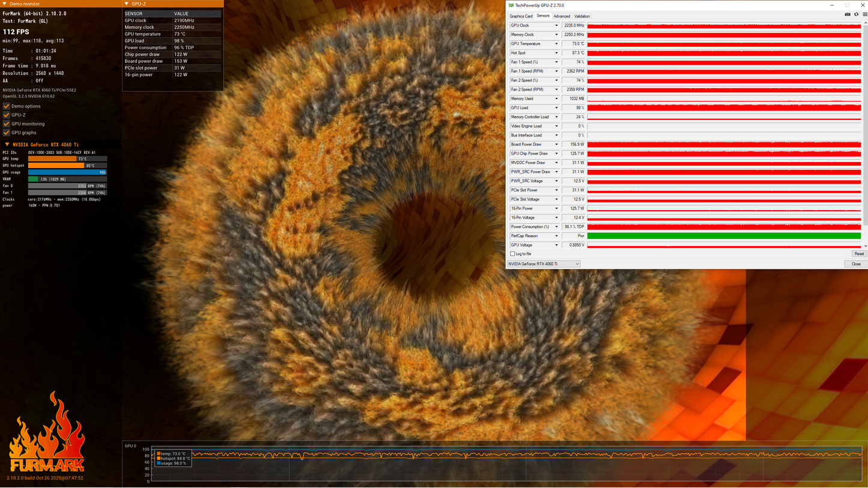The height and width of the screenshot is (488, 868).
Task: Click the 112 FPS readout
Action: coord(16,32)
